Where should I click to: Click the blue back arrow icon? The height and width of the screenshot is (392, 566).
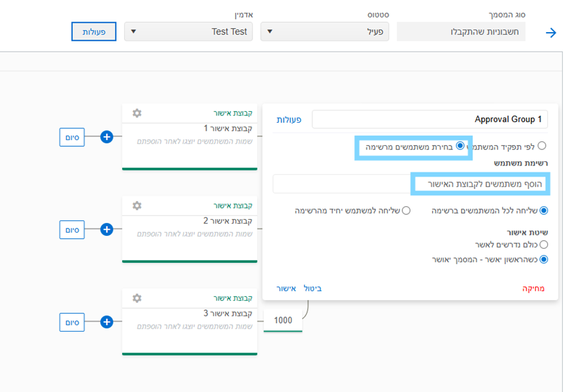pyautogui.click(x=551, y=33)
